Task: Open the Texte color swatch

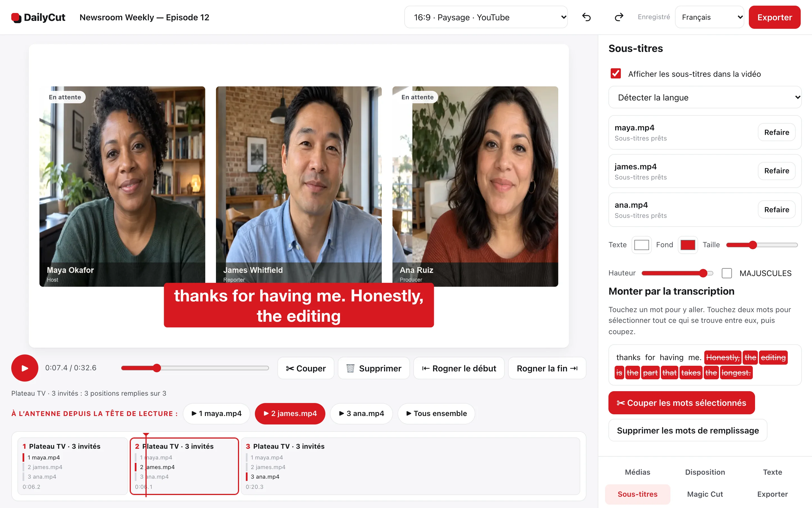Action: (641, 245)
